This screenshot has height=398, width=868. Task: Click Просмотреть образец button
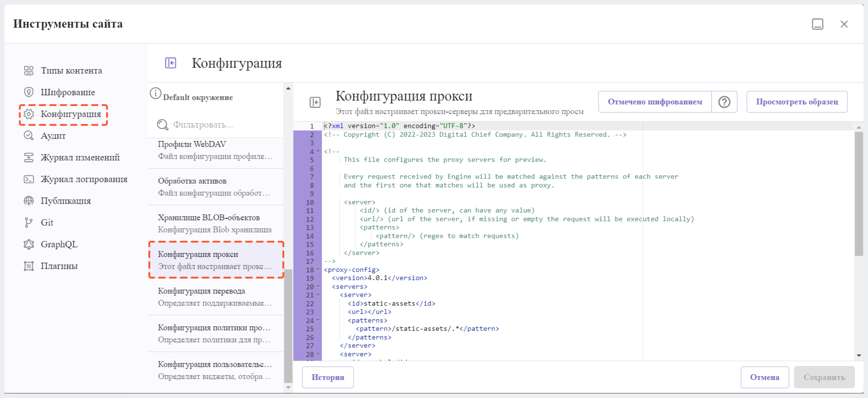point(797,102)
